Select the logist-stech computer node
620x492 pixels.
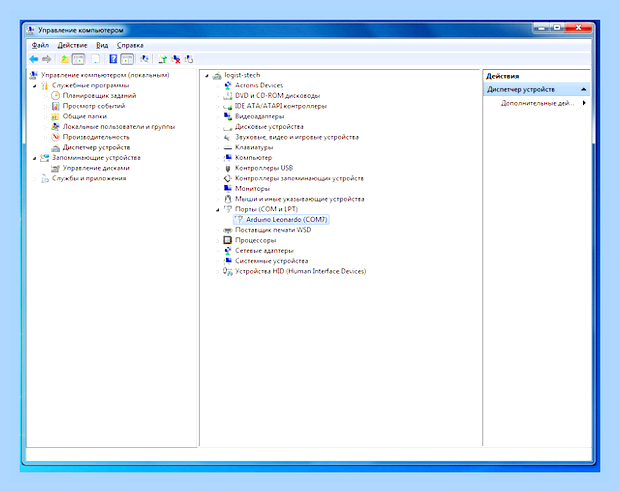pos(242,75)
